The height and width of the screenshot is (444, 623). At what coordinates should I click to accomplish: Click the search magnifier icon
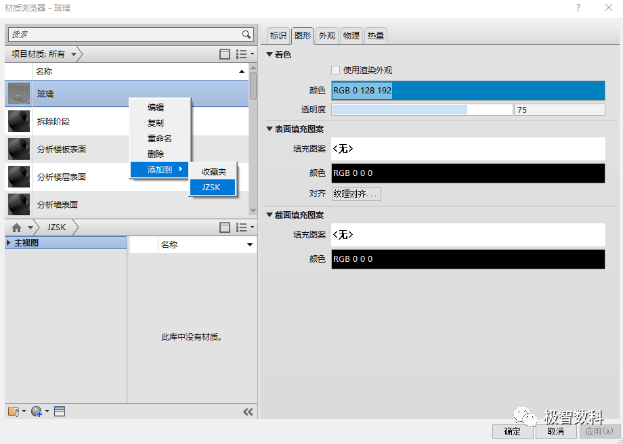click(246, 35)
